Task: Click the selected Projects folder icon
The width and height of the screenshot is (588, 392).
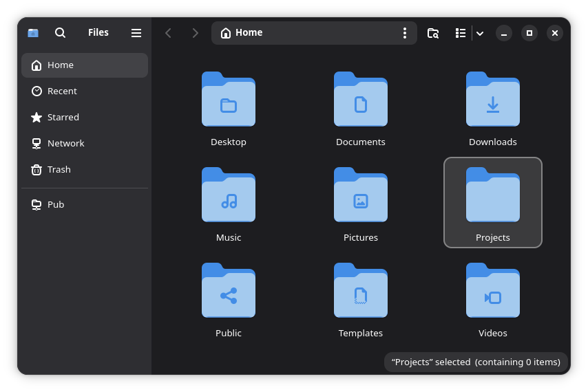Action: click(x=493, y=195)
